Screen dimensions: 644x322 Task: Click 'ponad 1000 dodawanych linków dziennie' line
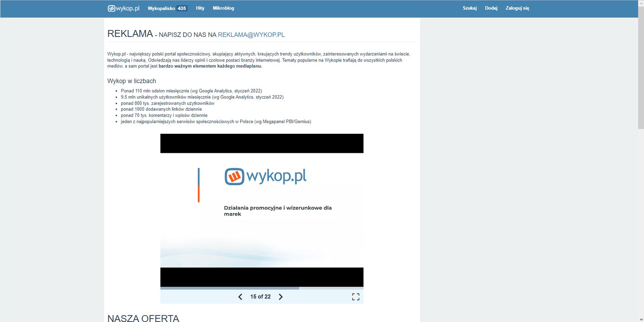tap(161, 109)
